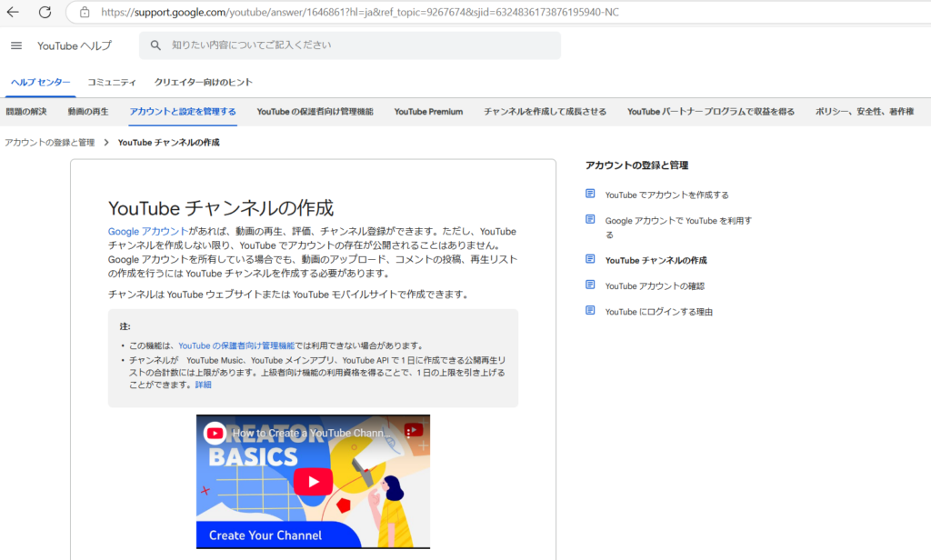Open the hamburger main menu
The width and height of the screenshot is (931, 560).
pyautogui.click(x=16, y=45)
